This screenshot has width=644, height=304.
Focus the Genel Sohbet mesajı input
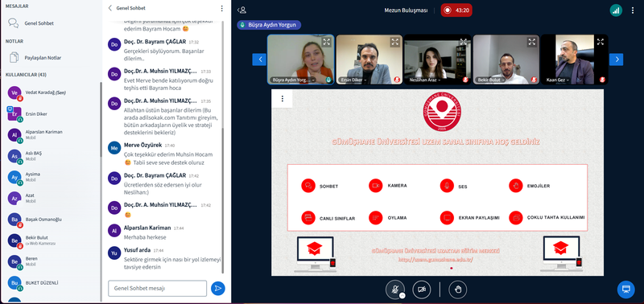pos(157,289)
